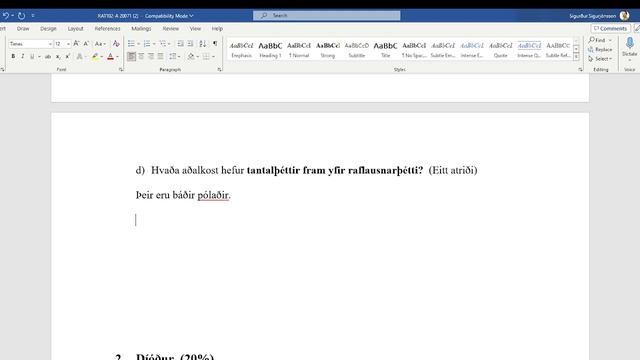The image size is (640, 360).
Task: Click Center alignment icon
Action: [x=141, y=56]
